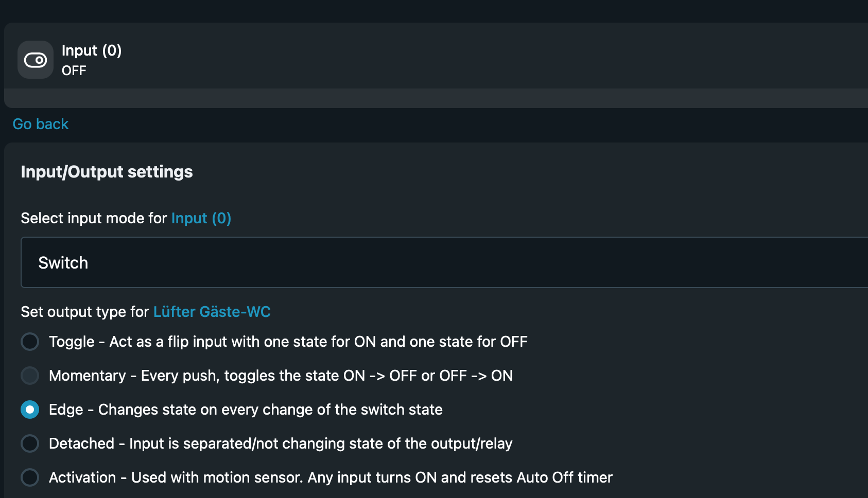Select the Activation radio button circle
Screen dimensions: 868x498
(30, 477)
